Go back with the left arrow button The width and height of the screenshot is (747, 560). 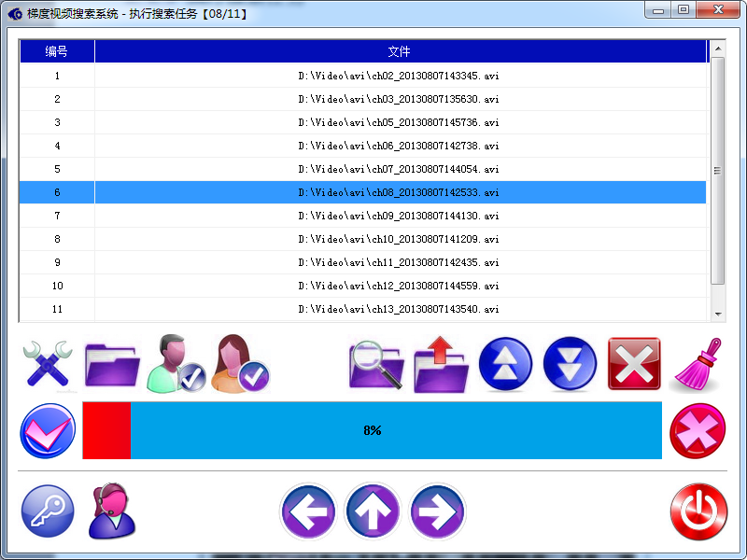point(308,511)
